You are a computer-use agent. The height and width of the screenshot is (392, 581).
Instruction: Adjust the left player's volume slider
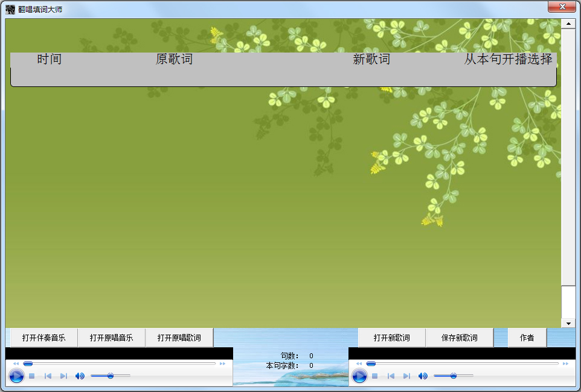point(111,375)
